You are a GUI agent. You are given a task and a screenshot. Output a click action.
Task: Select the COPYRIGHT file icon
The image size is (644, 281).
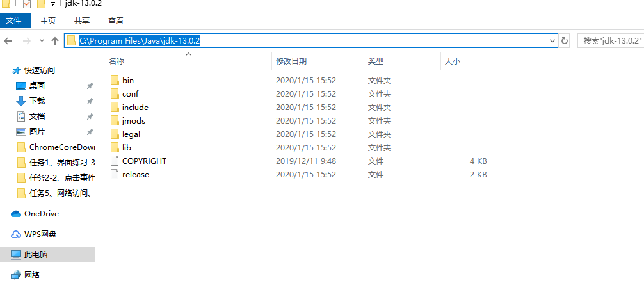point(115,161)
